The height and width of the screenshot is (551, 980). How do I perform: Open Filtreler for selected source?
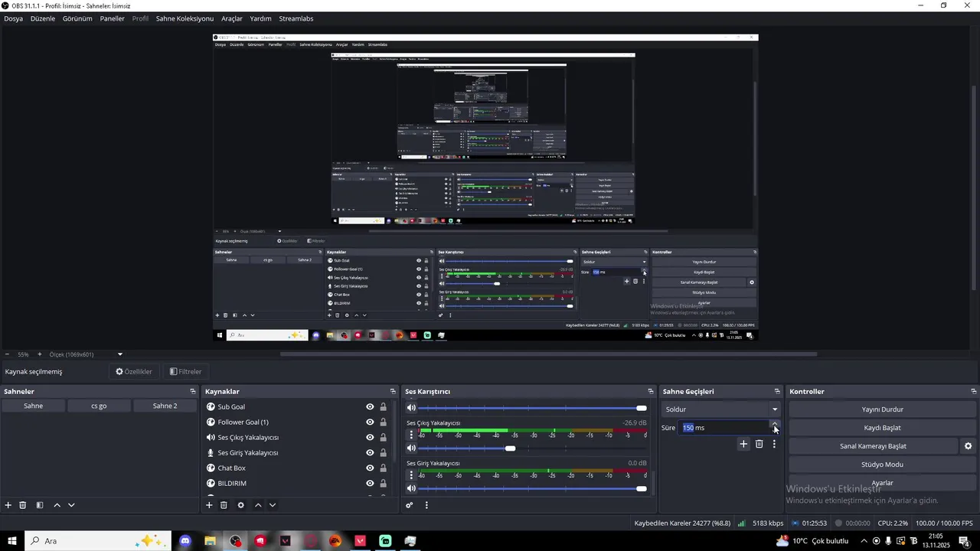(x=185, y=372)
